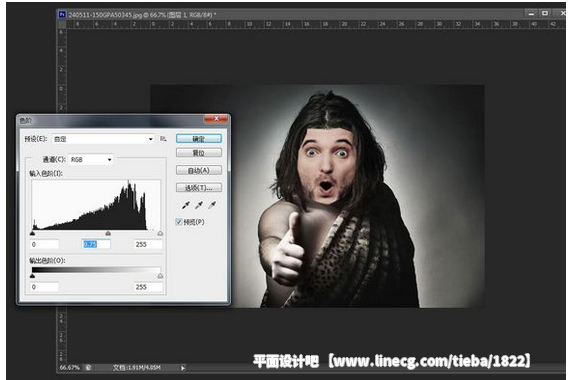Open the Preset (E) dropdown
The image size is (571, 380).
pyautogui.click(x=103, y=139)
